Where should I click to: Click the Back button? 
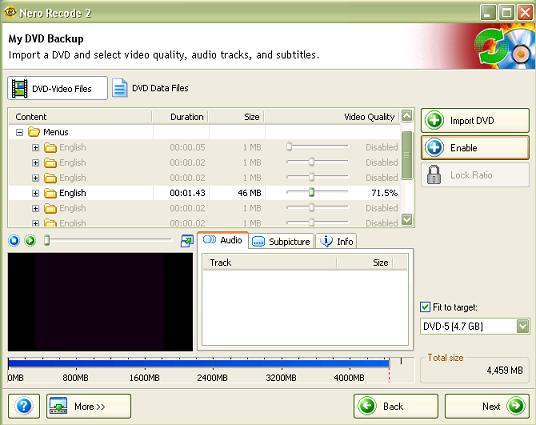[396, 406]
